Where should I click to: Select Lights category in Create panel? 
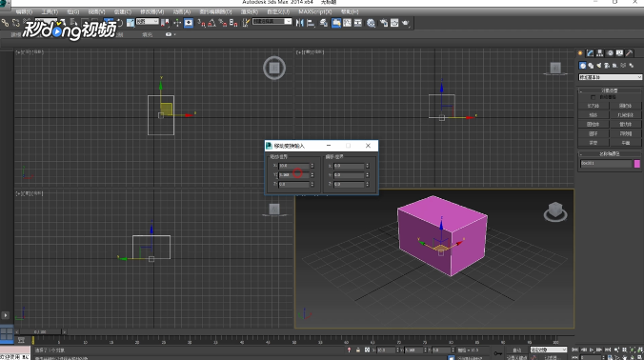pos(599,66)
